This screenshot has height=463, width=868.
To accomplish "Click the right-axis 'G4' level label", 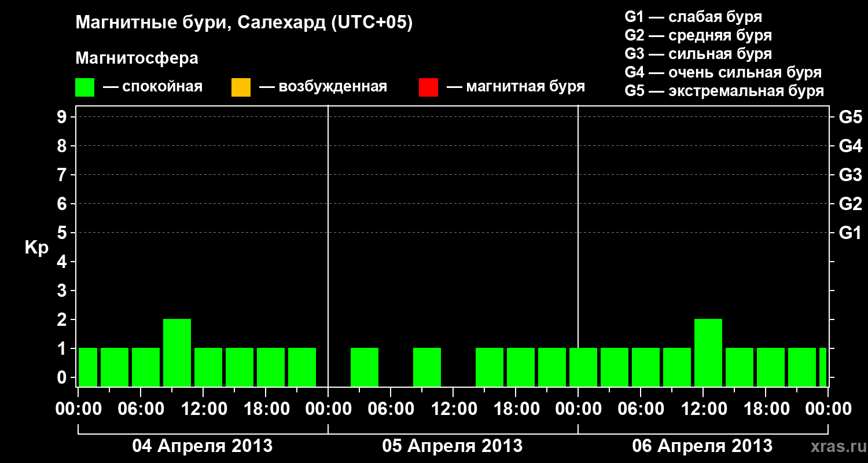I will coord(851,146).
